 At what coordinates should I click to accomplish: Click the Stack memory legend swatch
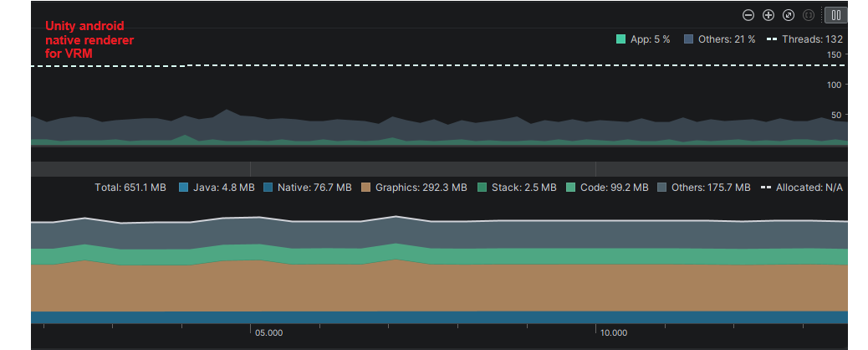483,188
